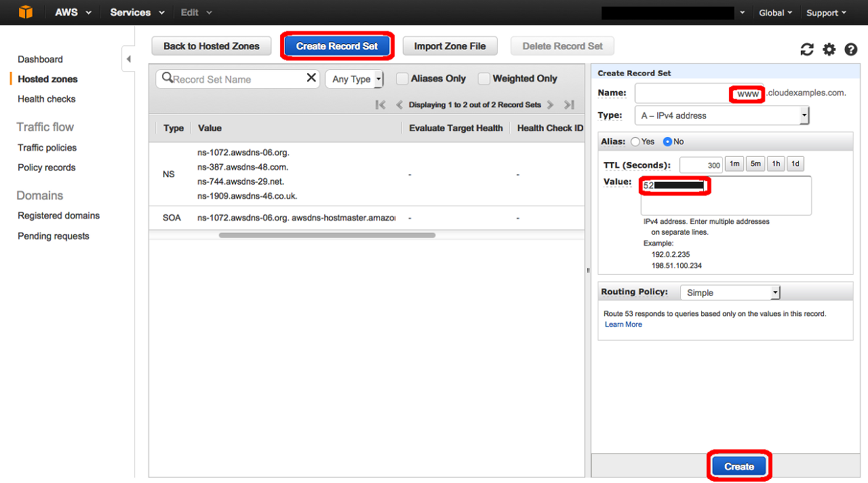868x483 pixels.
Task: Open the account name dropdown arrow
Action: [x=743, y=13]
